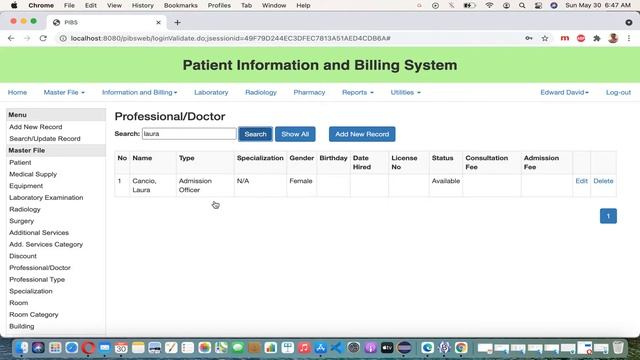Open Photos from the dock
This screenshot has height=360, width=640.
[204, 348]
